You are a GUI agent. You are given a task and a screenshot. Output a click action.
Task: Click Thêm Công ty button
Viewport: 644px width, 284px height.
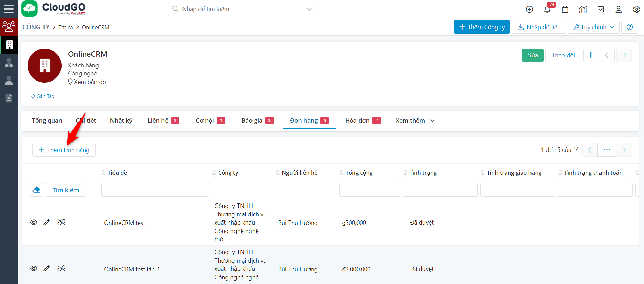(482, 27)
